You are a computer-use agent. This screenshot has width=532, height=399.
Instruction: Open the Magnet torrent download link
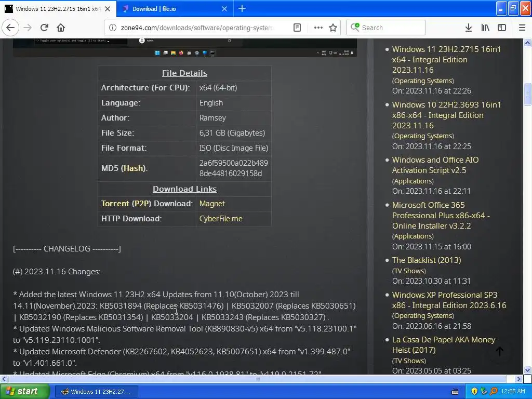(x=212, y=204)
